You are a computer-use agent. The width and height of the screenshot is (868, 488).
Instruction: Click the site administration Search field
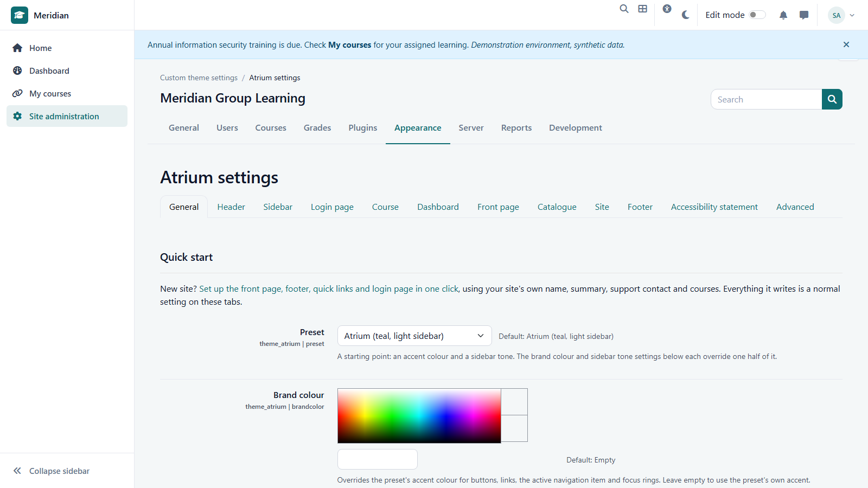click(767, 99)
